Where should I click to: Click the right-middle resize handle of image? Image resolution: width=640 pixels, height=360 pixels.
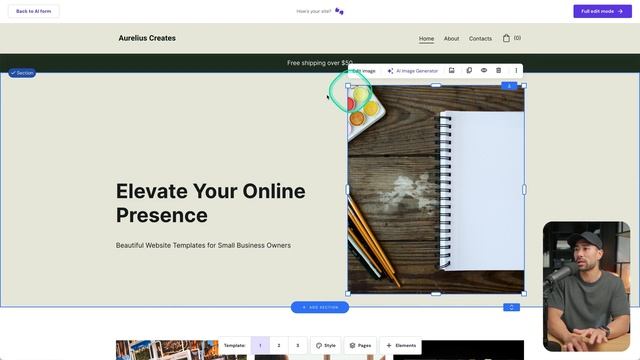(524, 189)
